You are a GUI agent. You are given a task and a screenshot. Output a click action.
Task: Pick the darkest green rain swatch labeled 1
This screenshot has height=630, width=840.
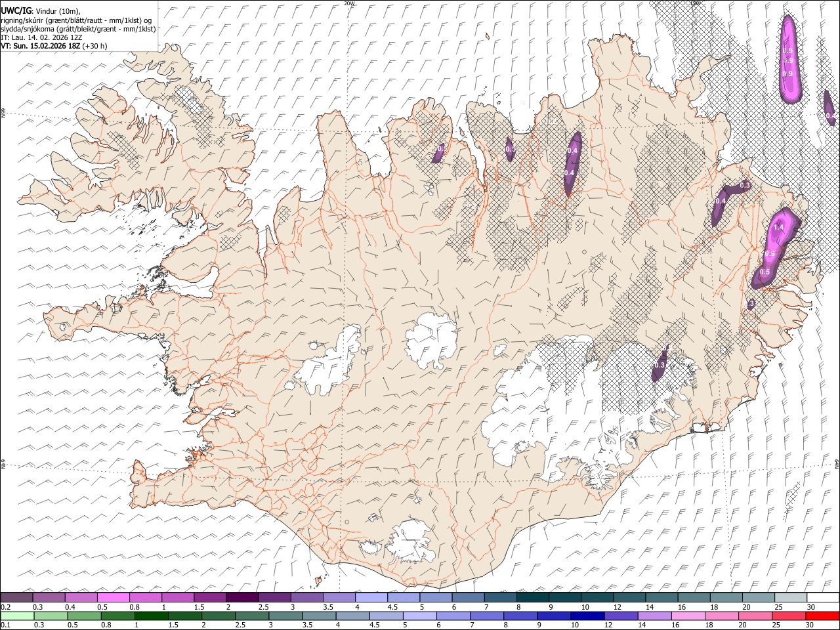[151, 616]
